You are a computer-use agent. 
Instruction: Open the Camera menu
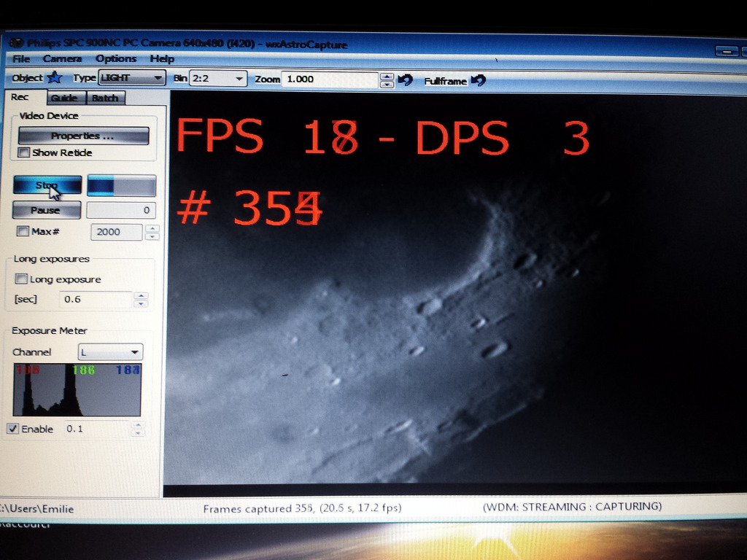pos(63,58)
